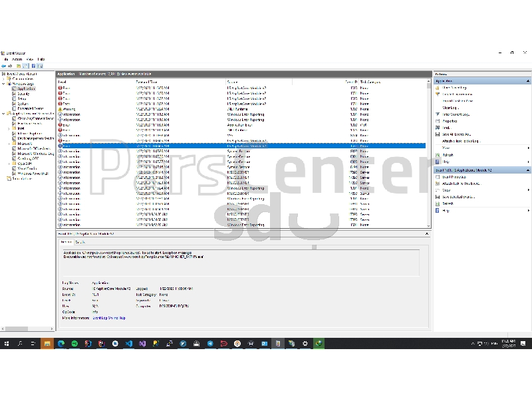Viewport: 532px width, 399px height.
Task: Select the System log in tree
Action: [x=23, y=104]
